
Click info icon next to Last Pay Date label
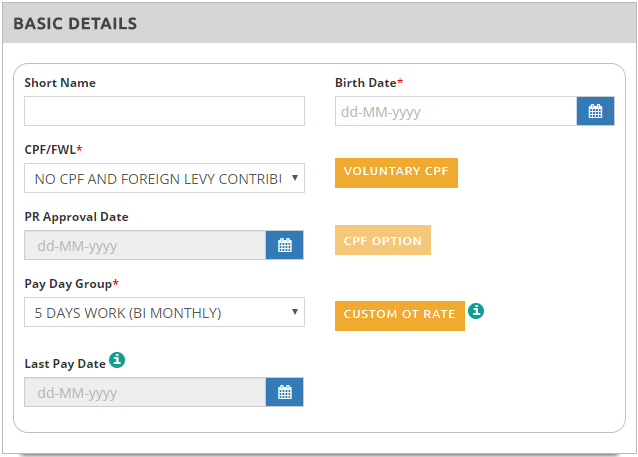coord(117,358)
